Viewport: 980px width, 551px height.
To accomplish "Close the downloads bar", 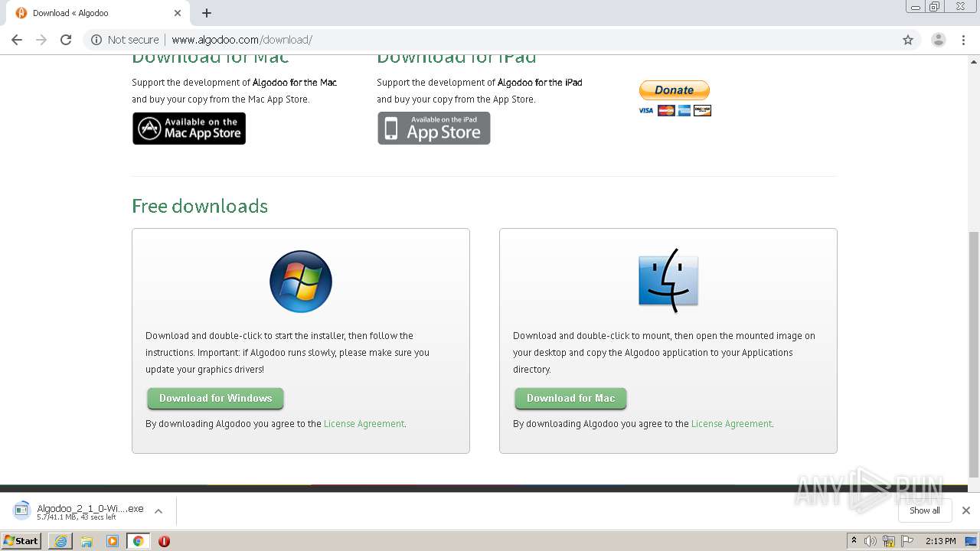I will (966, 510).
